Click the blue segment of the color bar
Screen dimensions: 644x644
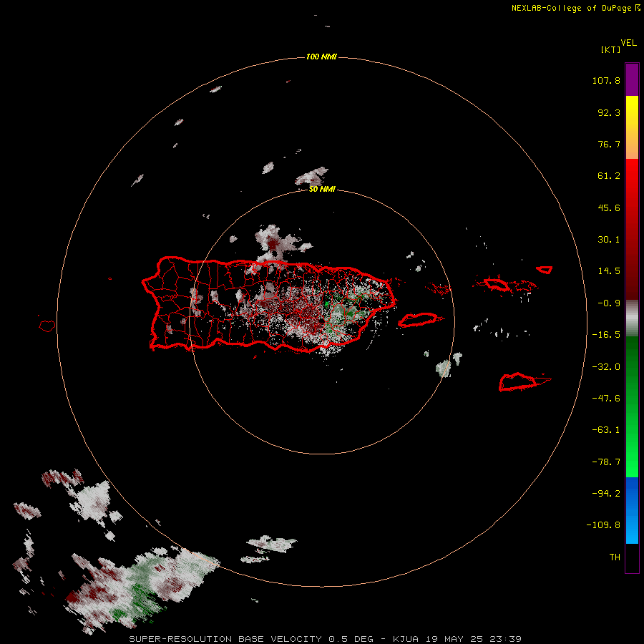click(632, 510)
